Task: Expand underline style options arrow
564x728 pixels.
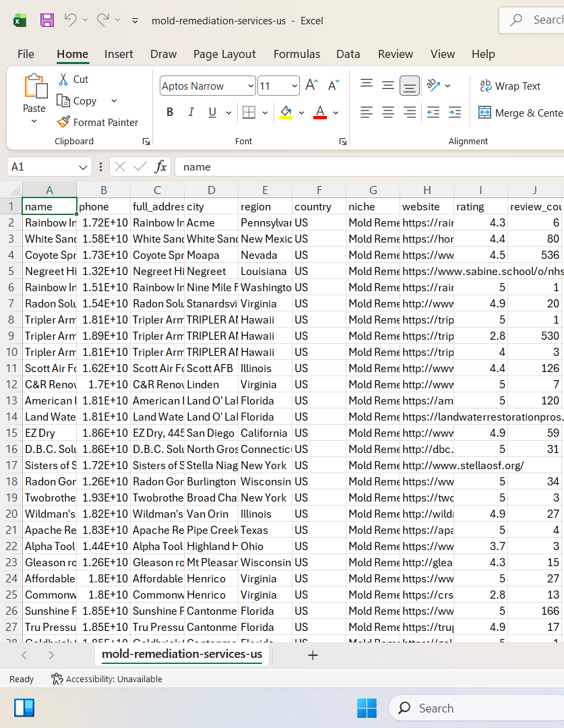Action: pyautogui.click(x=228, y=113)
